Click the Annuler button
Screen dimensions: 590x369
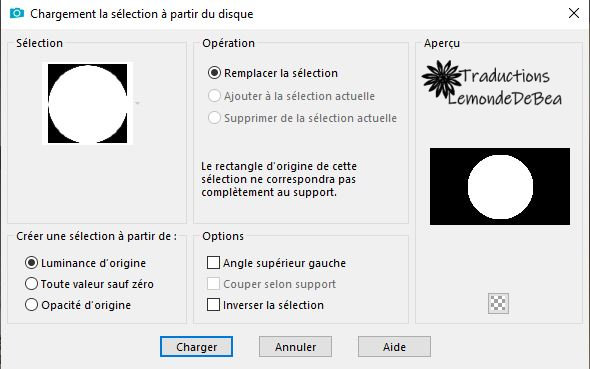point(295,346)
